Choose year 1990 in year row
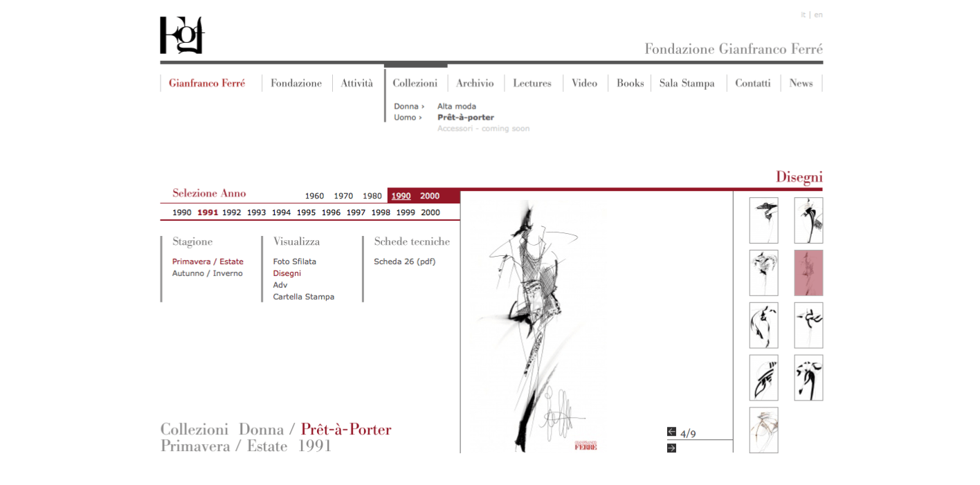This screenshot has height=485, width=980. (182, 213)
